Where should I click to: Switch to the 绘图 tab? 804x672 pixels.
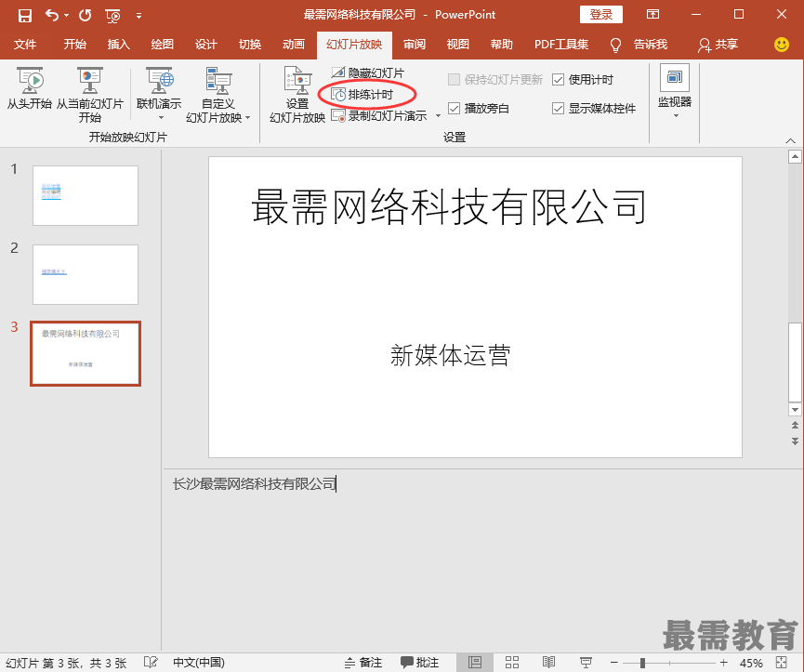(x=163, y=45)
